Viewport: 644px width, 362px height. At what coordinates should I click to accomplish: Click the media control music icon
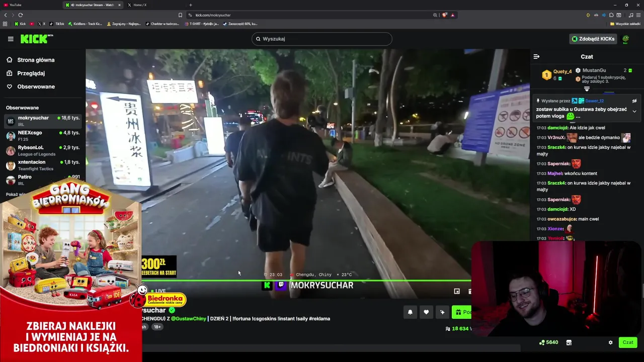[x=631, y=15]
